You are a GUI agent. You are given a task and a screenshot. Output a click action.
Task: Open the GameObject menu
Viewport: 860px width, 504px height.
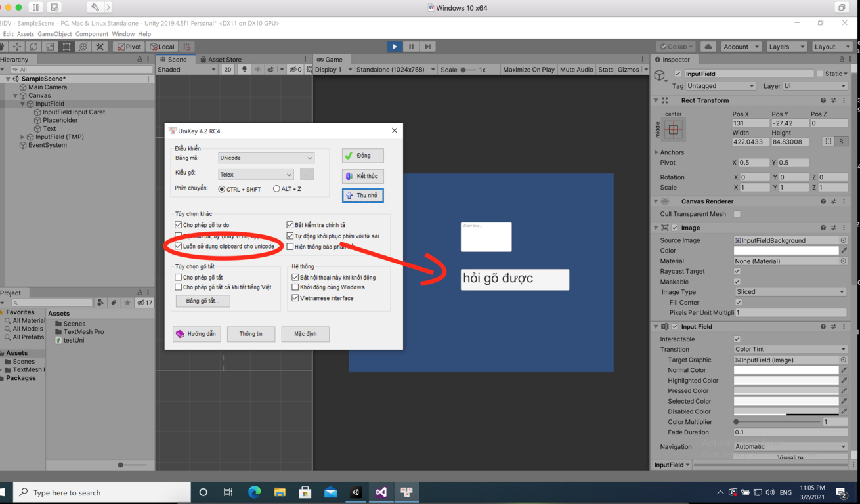click(54, 34)
